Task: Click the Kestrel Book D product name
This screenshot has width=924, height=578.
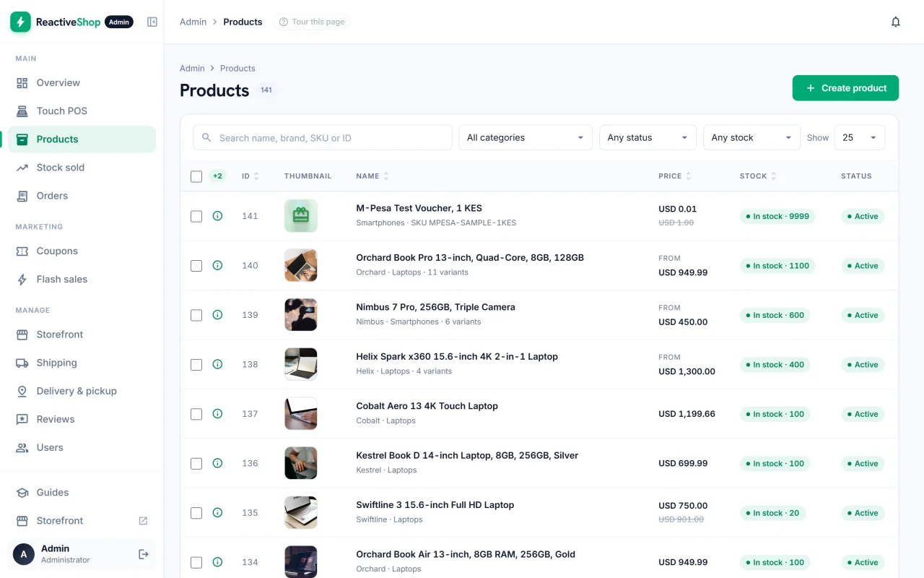Action: tap(467, 455)
